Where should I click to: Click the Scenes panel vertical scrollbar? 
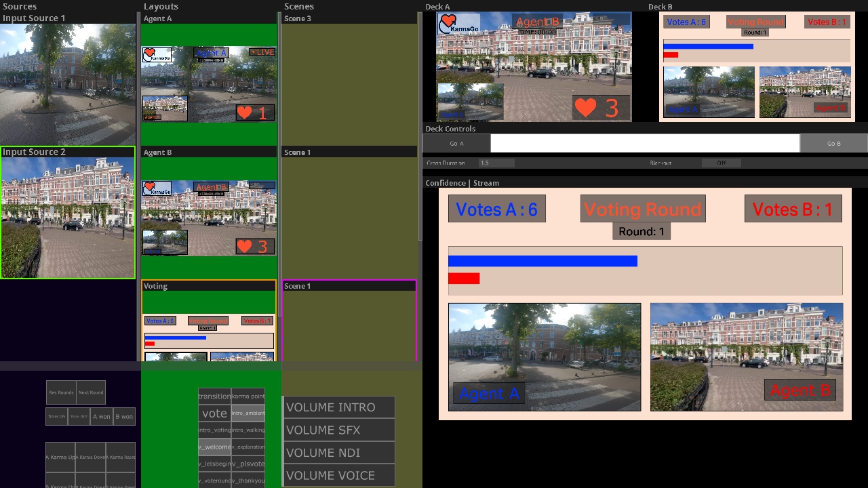(x=420, y=125)
